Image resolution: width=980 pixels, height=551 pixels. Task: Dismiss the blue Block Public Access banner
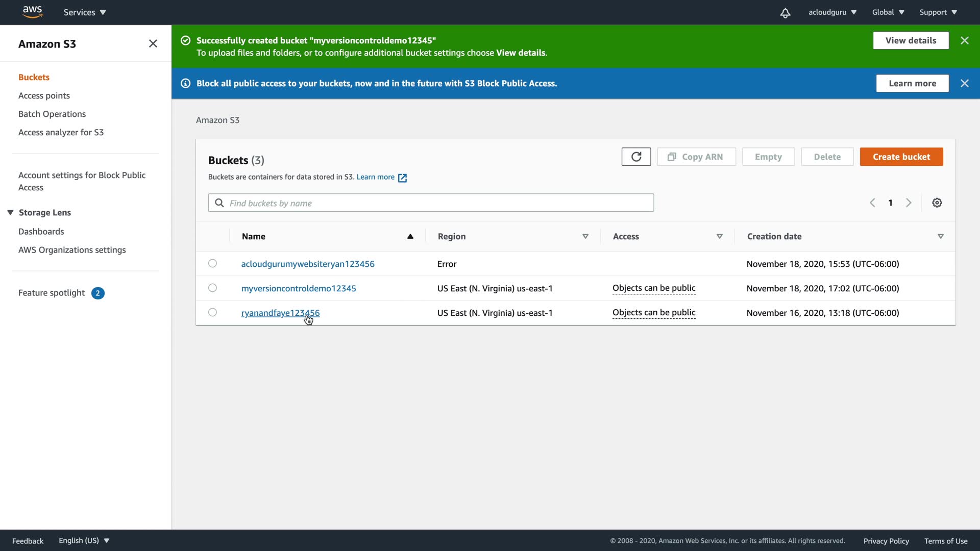pyautogui.click(x=964, y=83)
